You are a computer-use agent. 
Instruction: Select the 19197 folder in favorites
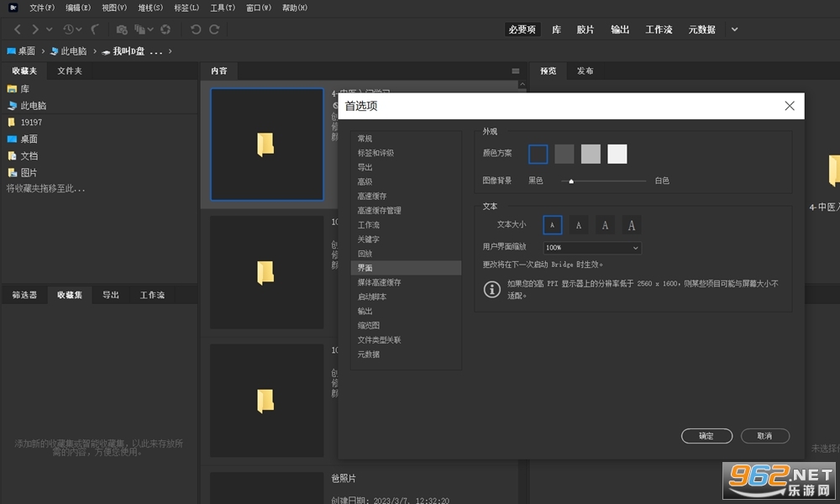24,122
